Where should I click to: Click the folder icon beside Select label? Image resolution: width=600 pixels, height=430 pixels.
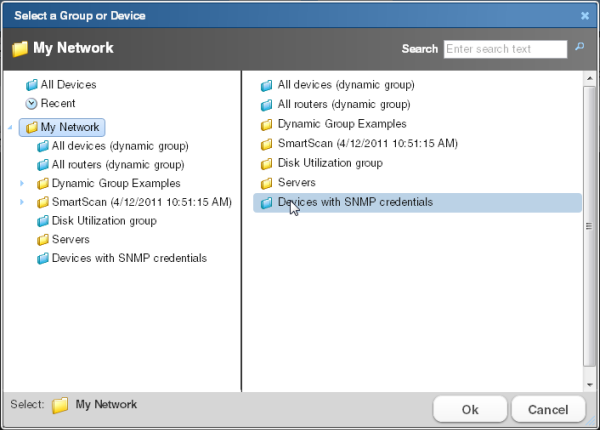click(60, 405)
